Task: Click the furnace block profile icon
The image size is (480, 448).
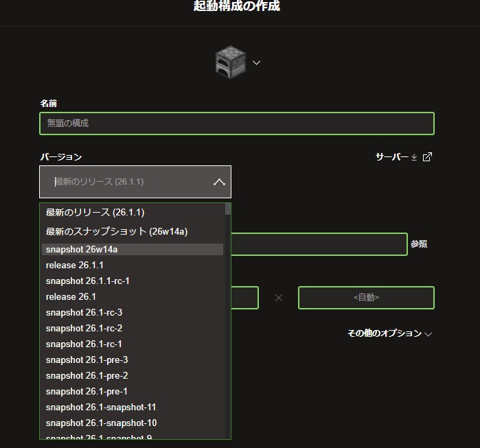Action: (230, 62)
